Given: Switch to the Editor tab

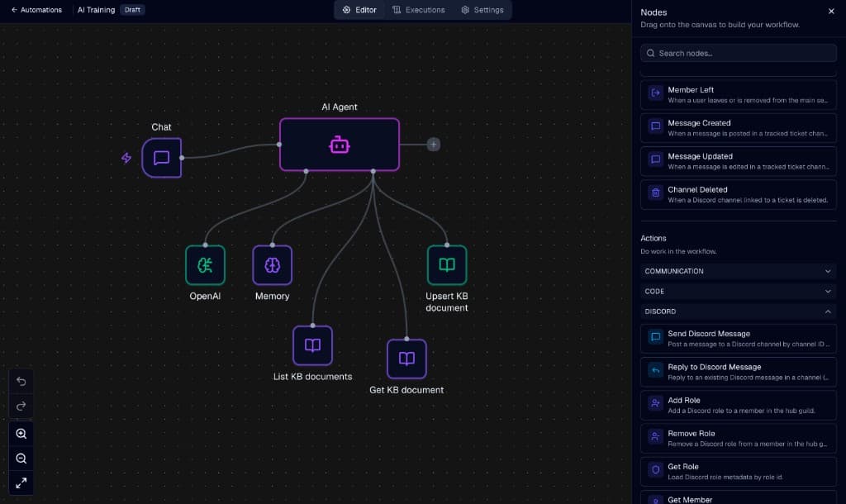Looking at the screenshot, I should [359, 10].
